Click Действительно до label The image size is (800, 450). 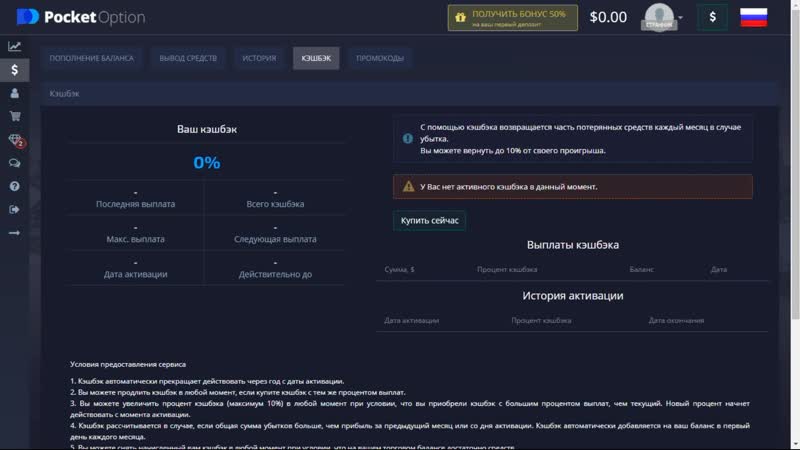point(275,274)
